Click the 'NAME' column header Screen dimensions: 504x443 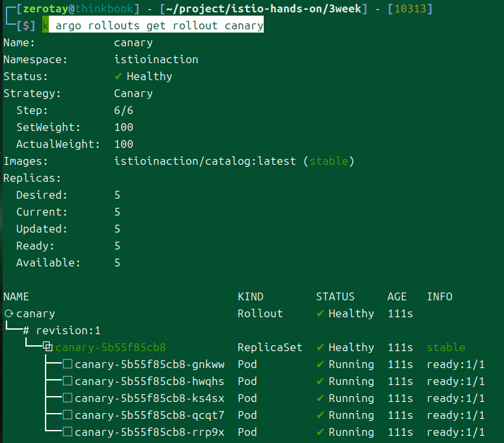click(x=16, y=296)
